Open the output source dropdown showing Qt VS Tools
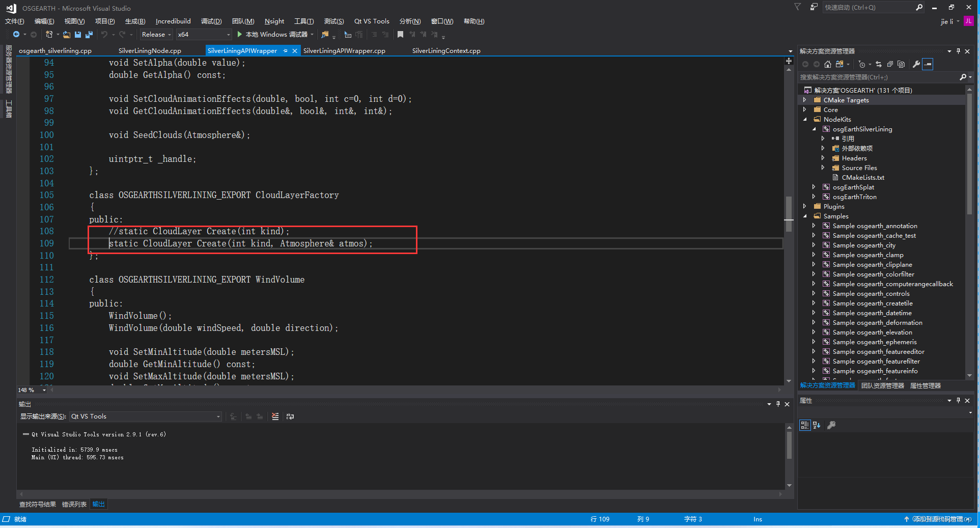The image size is (980, 528). pos(145,416)
